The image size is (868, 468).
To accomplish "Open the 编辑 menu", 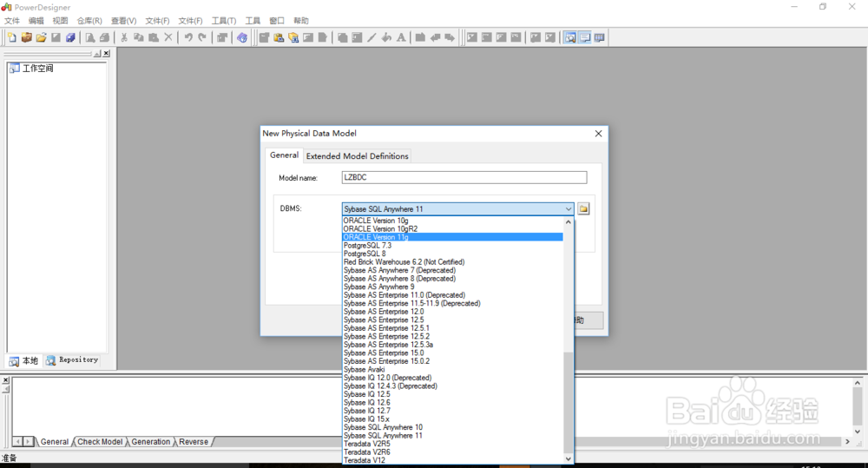I will (x=36, y=21).
